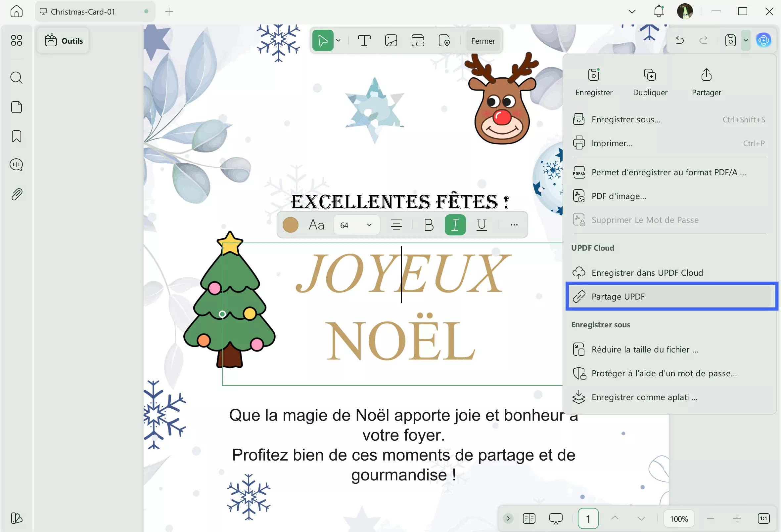This screenshot has width=781, height=532.
Task: Open the font size 64 dropdown
Action: pyautogui.click(x=369, y=225)
